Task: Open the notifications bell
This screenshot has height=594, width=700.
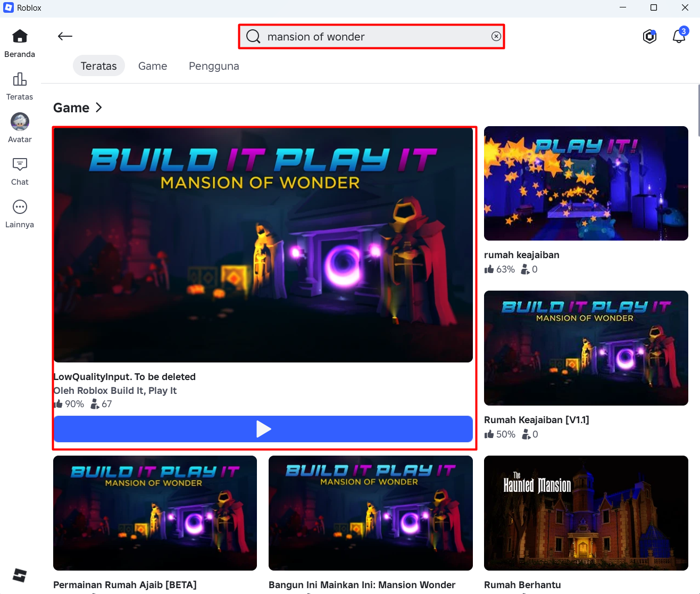Action: tap(679, 36)
